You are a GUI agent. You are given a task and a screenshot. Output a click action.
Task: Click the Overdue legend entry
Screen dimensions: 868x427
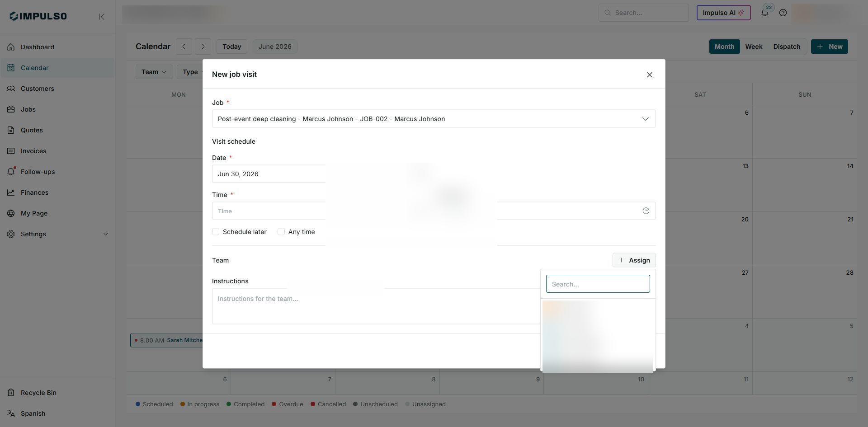point(287,404)
